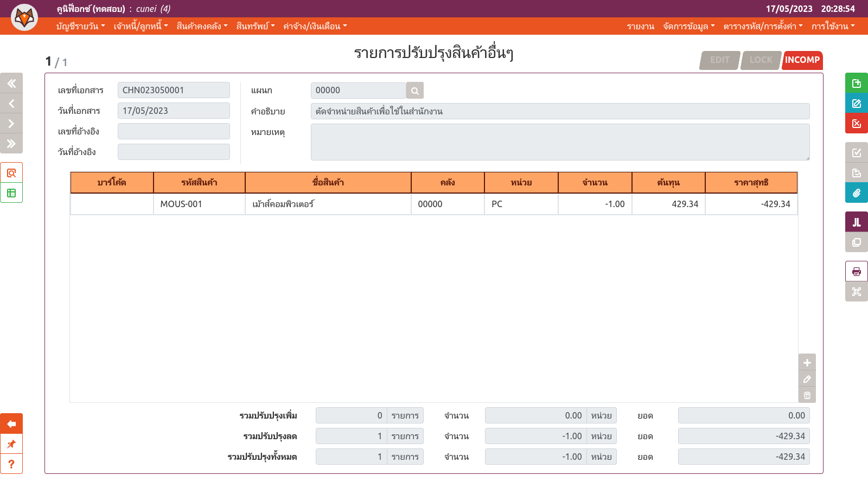868x488 pixels.
Task: Click the orange back arrow icon
Action: click(11, 424)
